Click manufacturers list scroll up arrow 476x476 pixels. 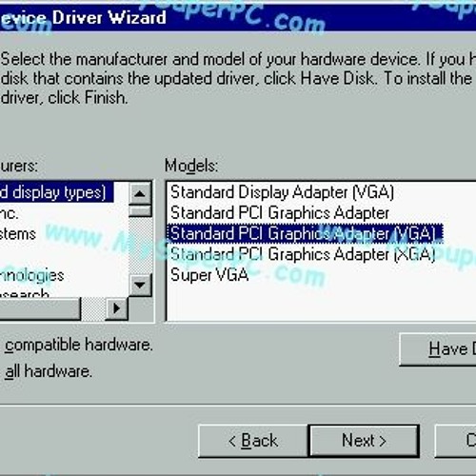tap(140, 193)
